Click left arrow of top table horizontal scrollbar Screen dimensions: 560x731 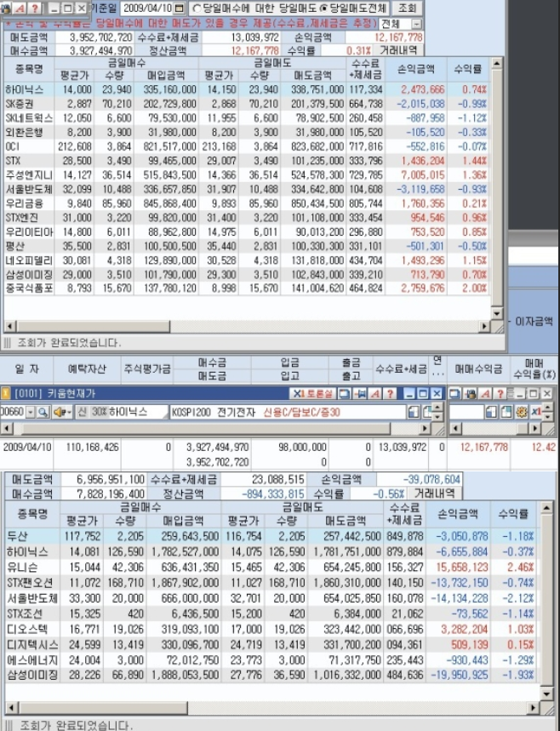9,326
